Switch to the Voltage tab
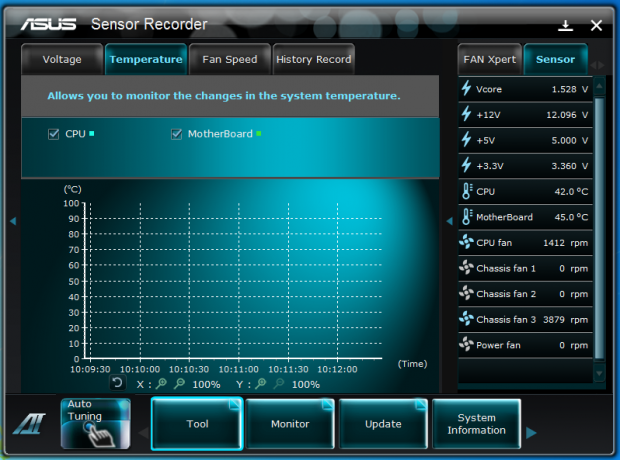The image size is (620, 460). 62,60
